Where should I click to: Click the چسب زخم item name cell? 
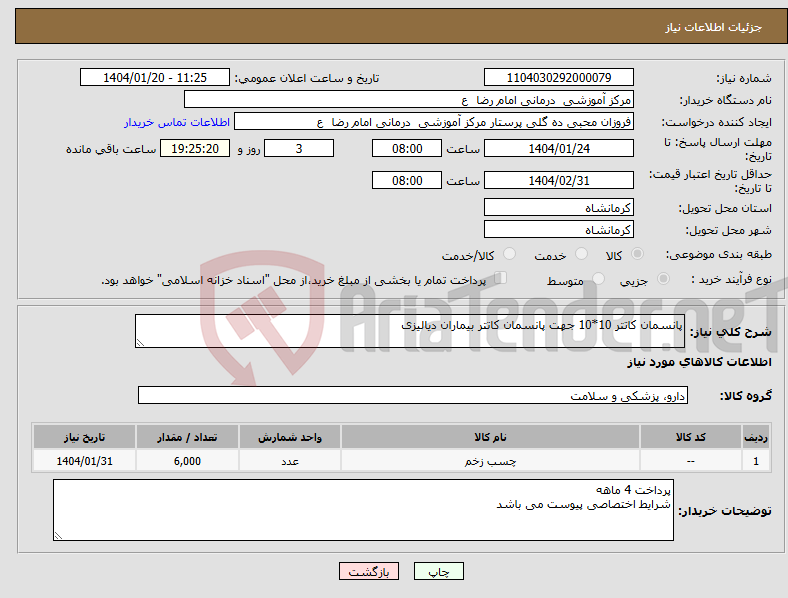[x=490, y=460]
